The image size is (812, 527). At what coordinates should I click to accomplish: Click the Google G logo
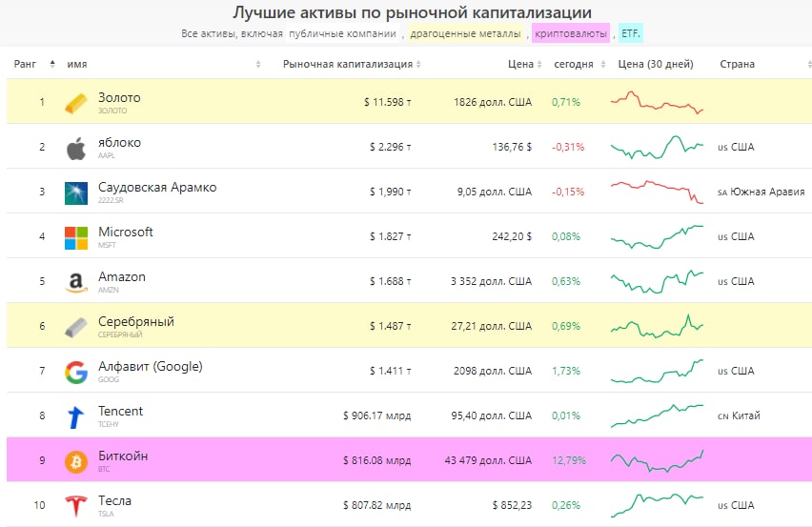click(x=76, y=373)
